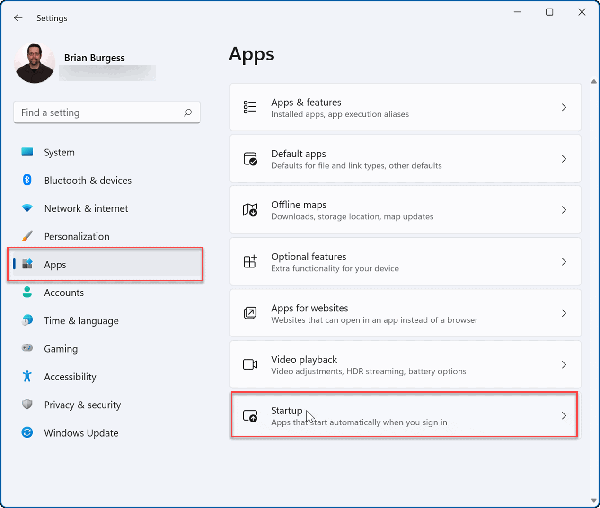600x508 pixels.
Task: Go to Accessibility settings
Action: point(70,377)
